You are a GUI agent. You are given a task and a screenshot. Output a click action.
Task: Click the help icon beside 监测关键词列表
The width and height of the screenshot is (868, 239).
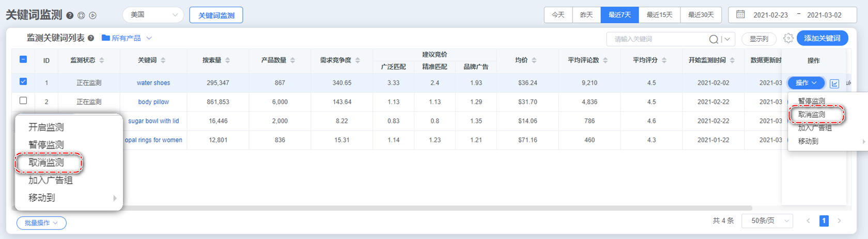[x=91, y=38]
